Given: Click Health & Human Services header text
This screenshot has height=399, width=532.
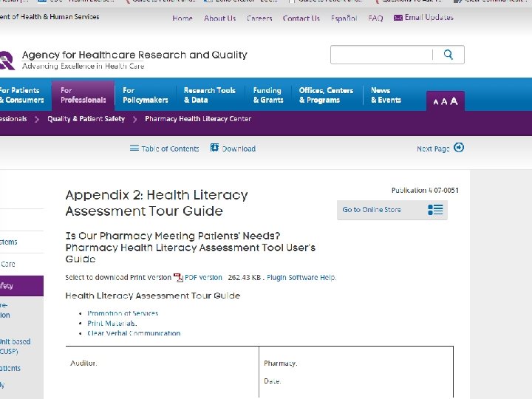Looking at the screenshot, I should coord(50,16).
